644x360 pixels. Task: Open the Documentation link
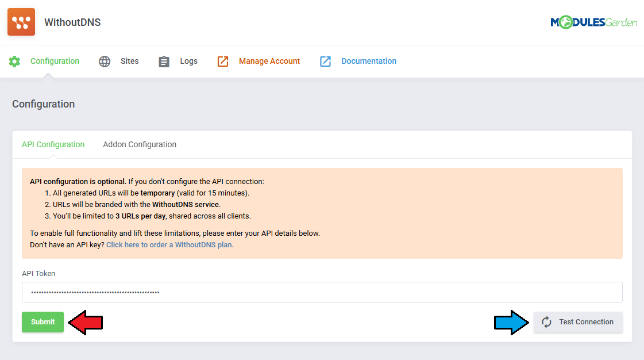[369, 61]
